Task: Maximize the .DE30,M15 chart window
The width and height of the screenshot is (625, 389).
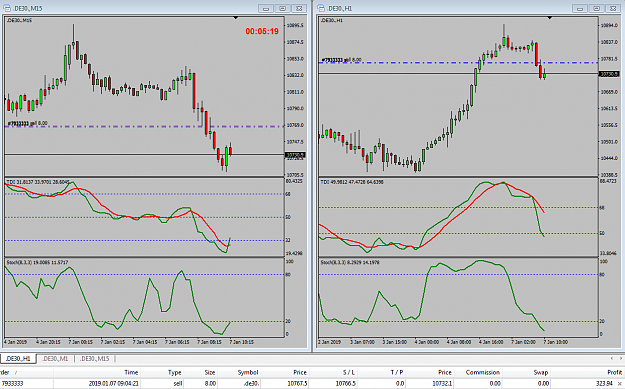Action: coord(282,8)
